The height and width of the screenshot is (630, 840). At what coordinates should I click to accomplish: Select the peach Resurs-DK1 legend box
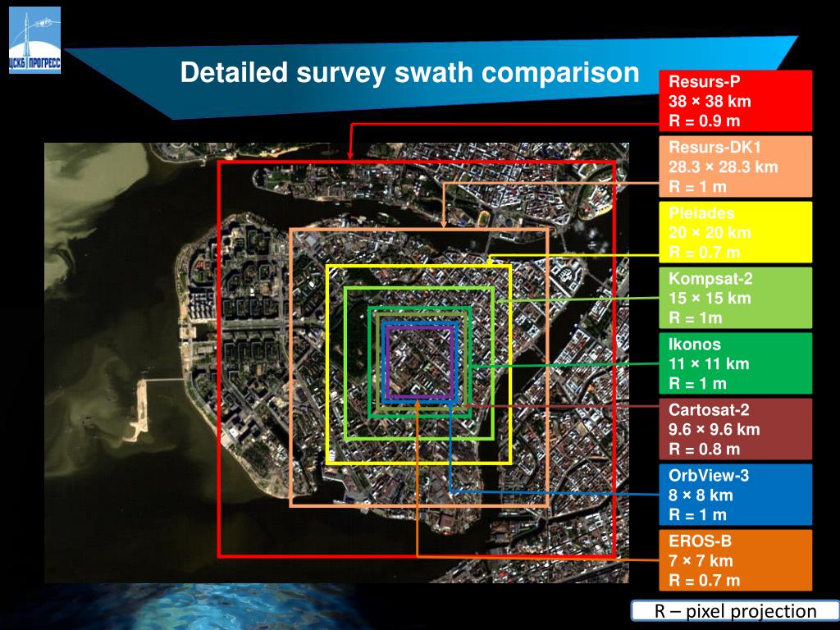pyautogui.click(x=735, y=167)
